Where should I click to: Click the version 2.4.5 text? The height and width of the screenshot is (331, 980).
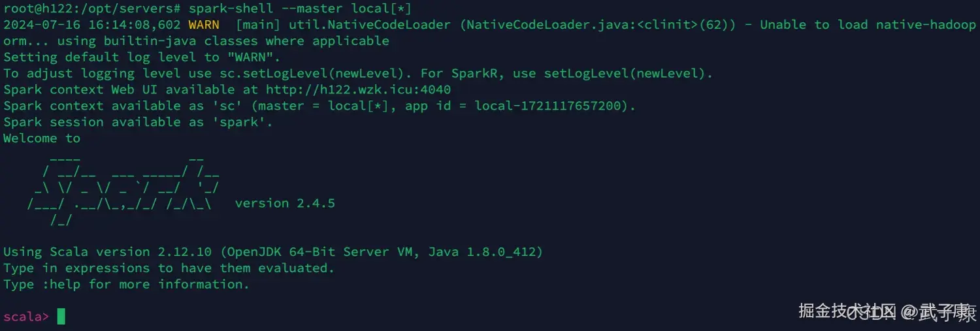pos(285,203)
